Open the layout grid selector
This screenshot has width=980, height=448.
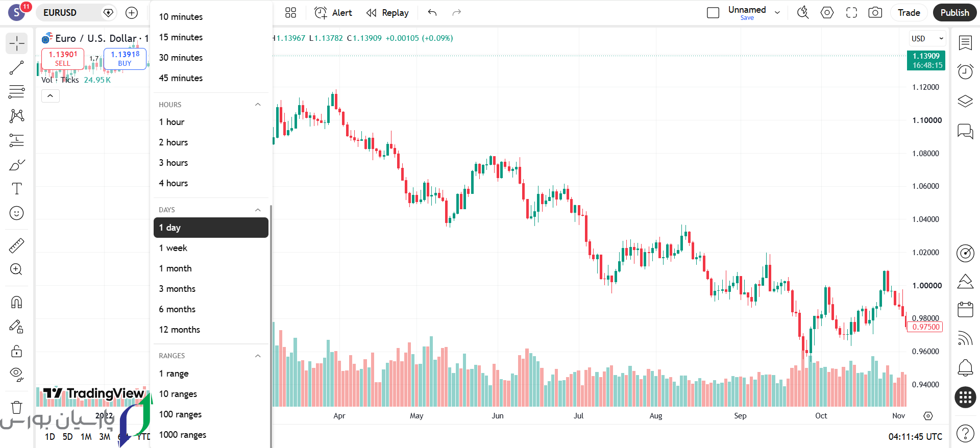[x=290, y=13]
